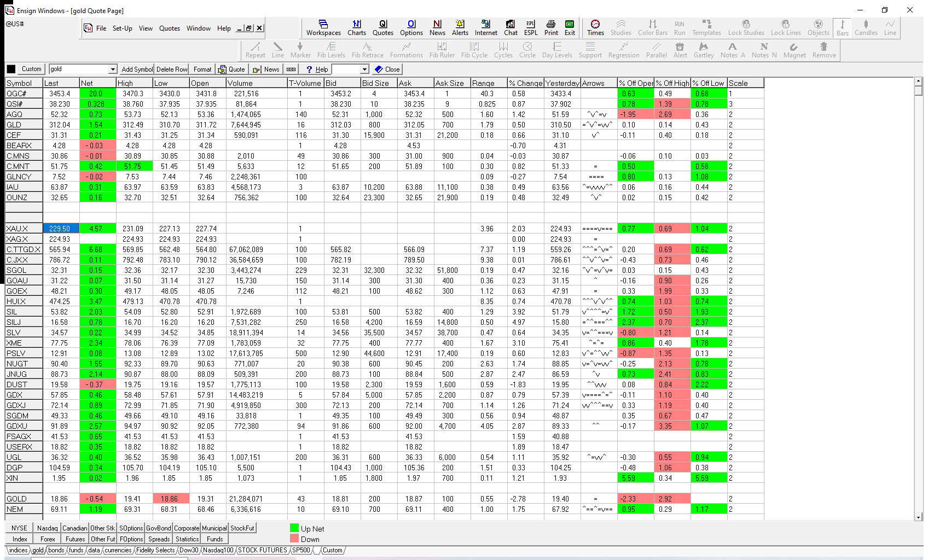The height and width of the screenshot is (560, 928).
Task: Open the Options icon
Action: coord(411,28)
